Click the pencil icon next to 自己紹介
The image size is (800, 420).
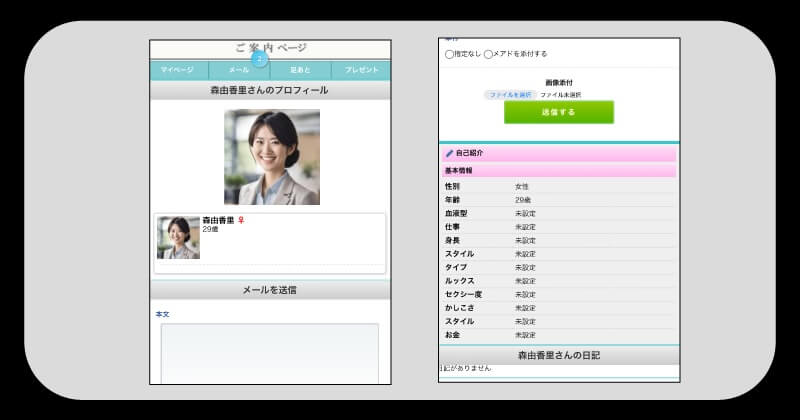pos(449,153)
